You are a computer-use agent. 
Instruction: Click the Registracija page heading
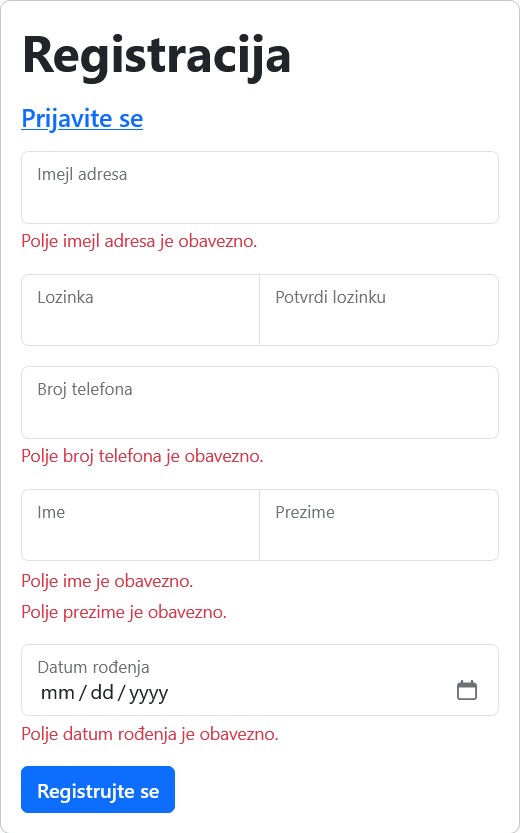click(x=157, y=55)
